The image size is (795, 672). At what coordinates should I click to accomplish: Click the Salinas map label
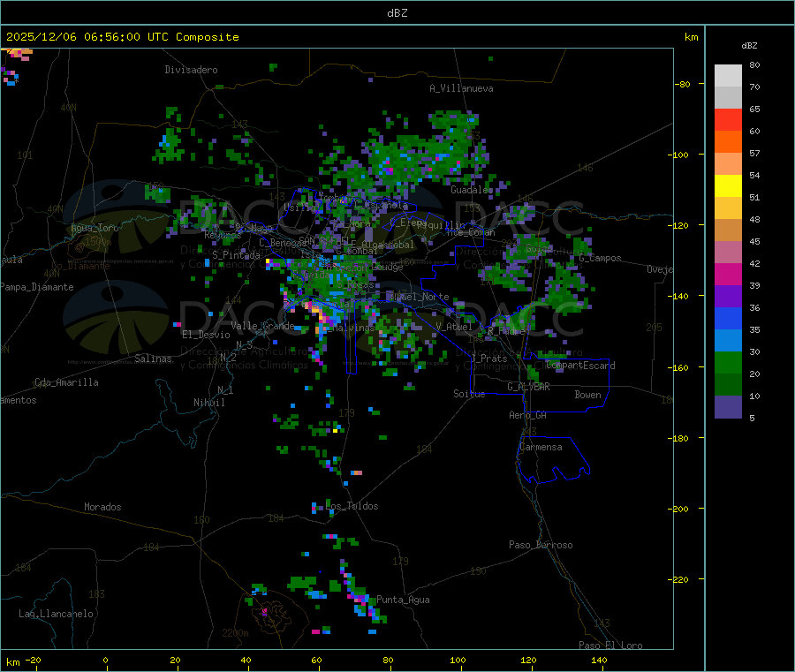(153, 359)
